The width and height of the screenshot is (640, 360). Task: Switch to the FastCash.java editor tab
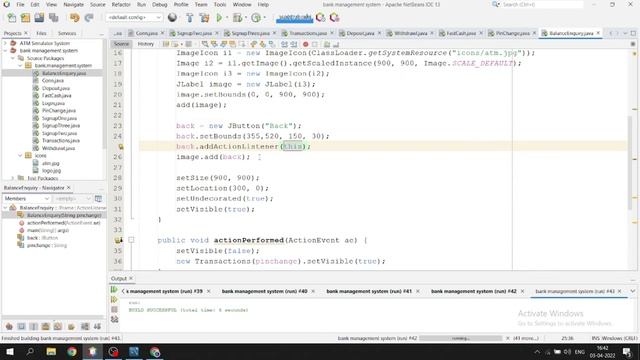460,33
